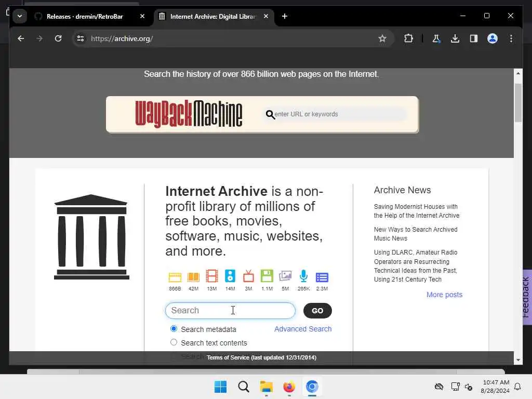
Task: Click the Internet Archive building logo
Action: pyautogui.click(x=91, y=237)
